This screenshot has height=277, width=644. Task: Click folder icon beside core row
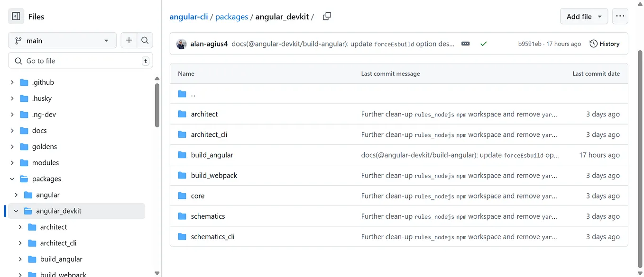coord(182,196)
